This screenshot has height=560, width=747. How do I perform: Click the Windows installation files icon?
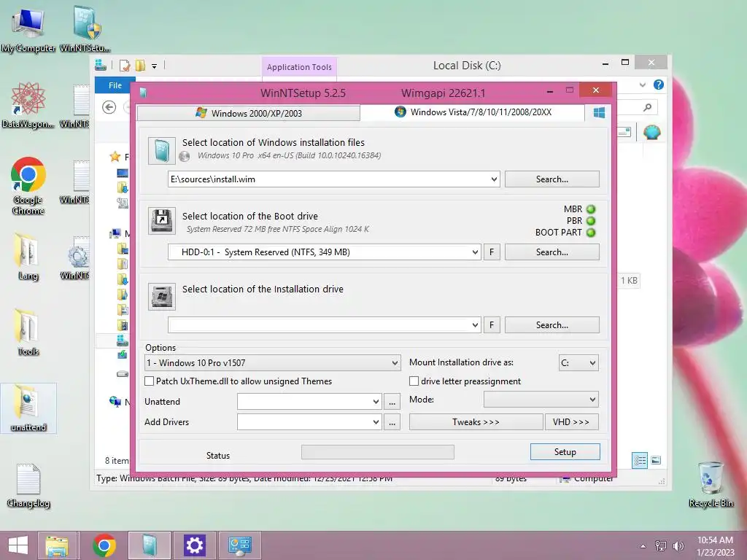pyautogui.click(x=161, y=150)
